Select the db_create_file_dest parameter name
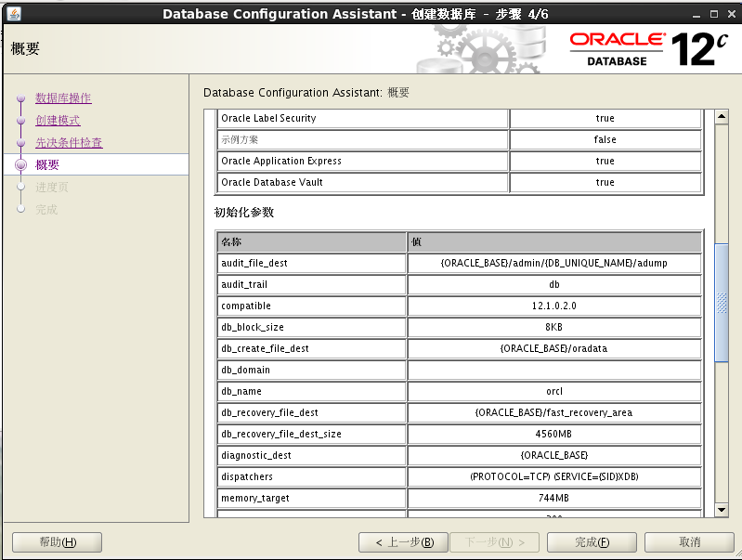The height and width of the screenshot is (560, 742). coord(311,348)
